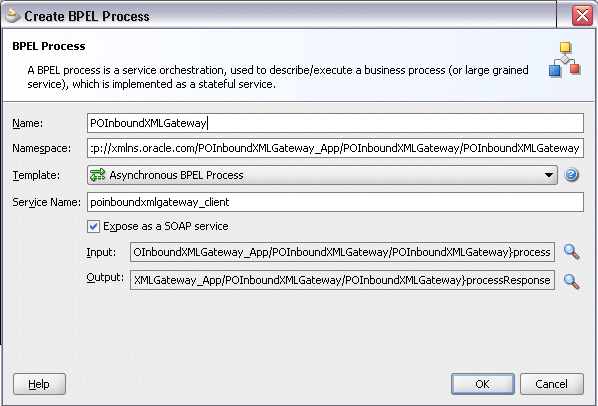
Task: Browse Output element with magnifier icon
Action: (571, 281)
